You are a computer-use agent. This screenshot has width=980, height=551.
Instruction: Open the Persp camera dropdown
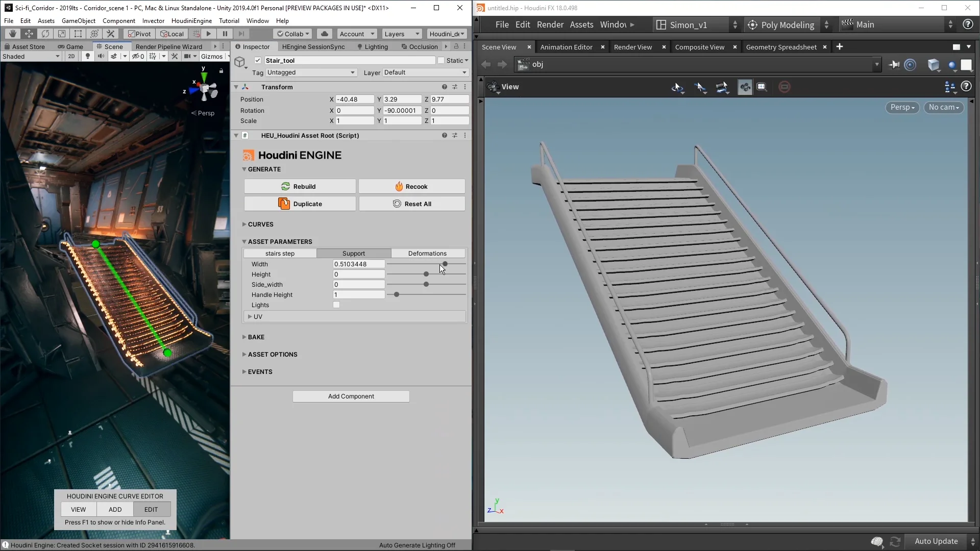pyautogui.click(x=902, y=108)
